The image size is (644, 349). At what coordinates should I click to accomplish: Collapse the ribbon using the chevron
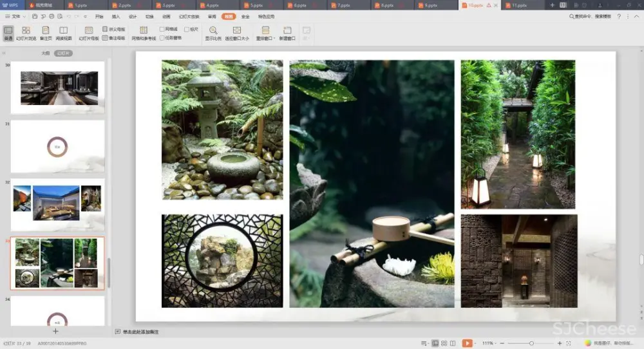[x=637, y=16]
